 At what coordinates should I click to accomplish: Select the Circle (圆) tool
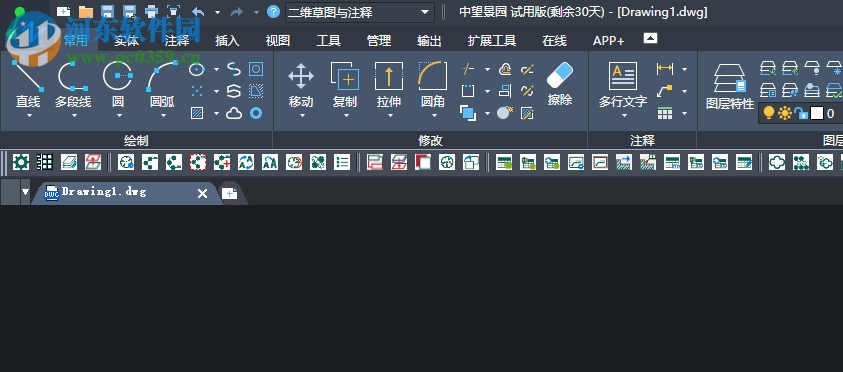click(x=118, y=85)
